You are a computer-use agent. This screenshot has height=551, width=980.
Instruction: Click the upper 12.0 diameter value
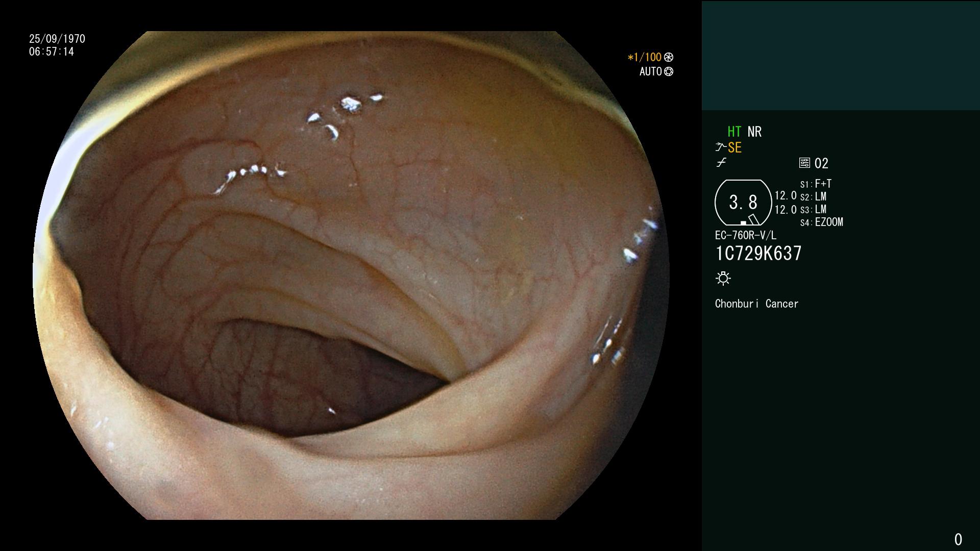click(x=786, y=195)
